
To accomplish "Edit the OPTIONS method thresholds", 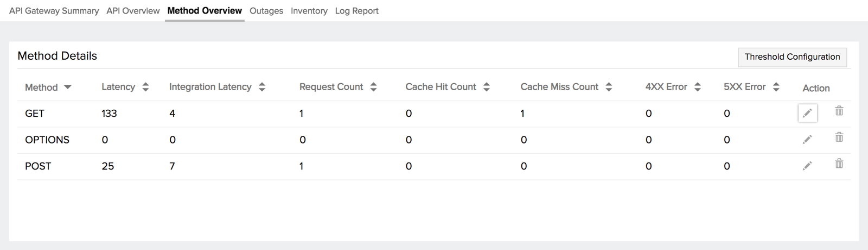I will click(807, 140).
